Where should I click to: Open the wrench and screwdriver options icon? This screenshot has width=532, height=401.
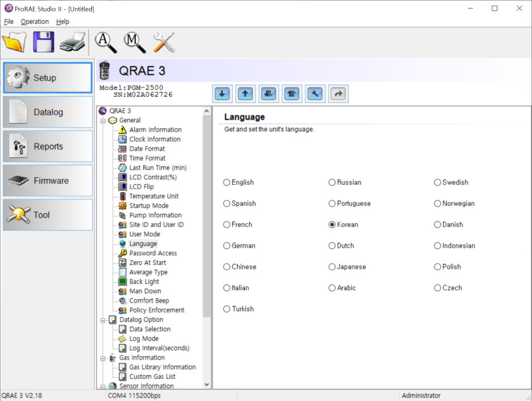[x=164, y=42]
